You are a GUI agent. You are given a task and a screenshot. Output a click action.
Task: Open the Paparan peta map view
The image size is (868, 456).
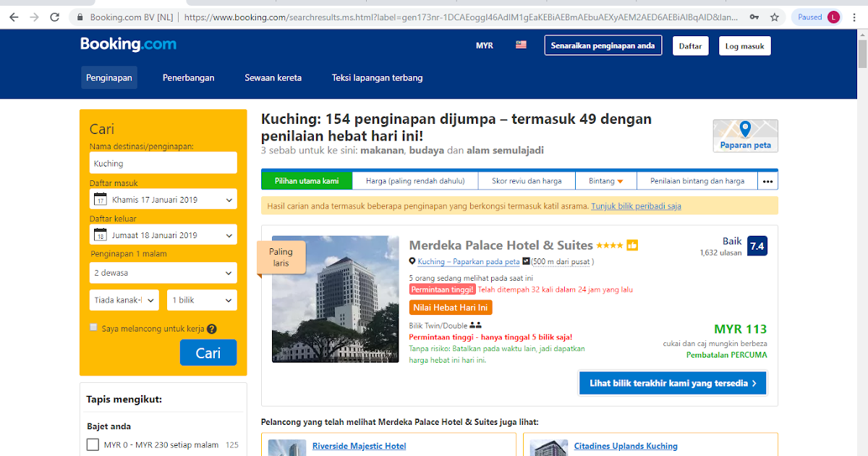[745, 135]
